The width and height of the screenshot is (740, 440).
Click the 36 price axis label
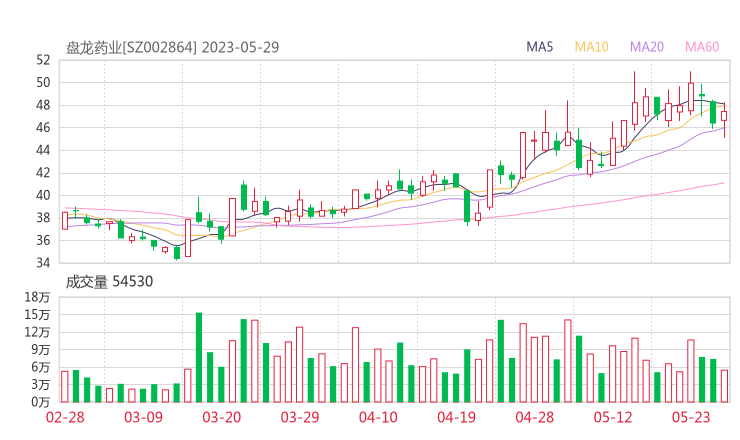[43, 240]
